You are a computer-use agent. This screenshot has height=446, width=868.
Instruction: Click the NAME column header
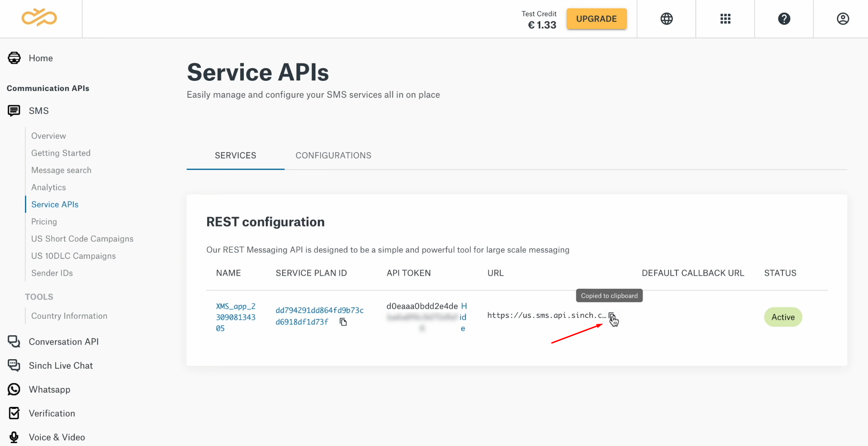coord(228,273)
